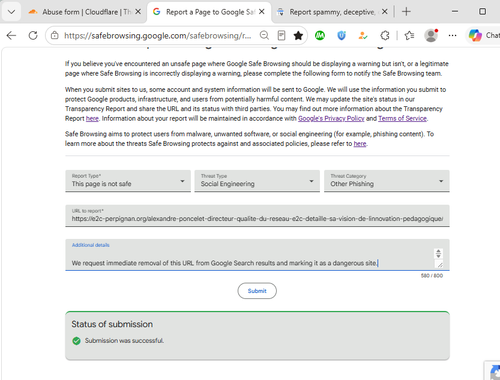Viewport: 500px width, 380px height.
Task: Click the address bar URL
Action: coord(157,35)
